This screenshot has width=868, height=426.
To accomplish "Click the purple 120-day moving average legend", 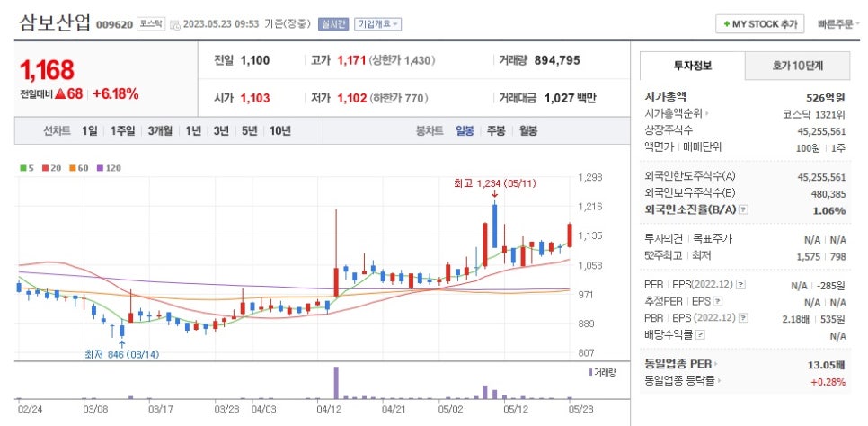I will tap(109, 168).
